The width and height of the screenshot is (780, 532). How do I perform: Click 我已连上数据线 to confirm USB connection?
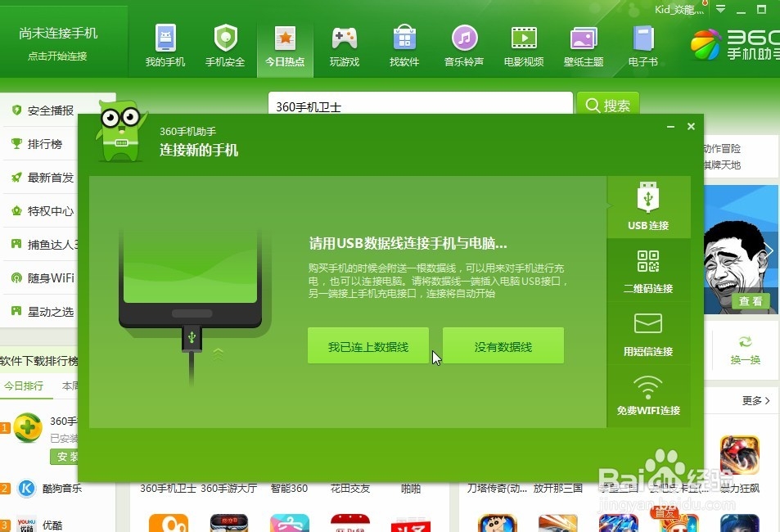[368, 345]
